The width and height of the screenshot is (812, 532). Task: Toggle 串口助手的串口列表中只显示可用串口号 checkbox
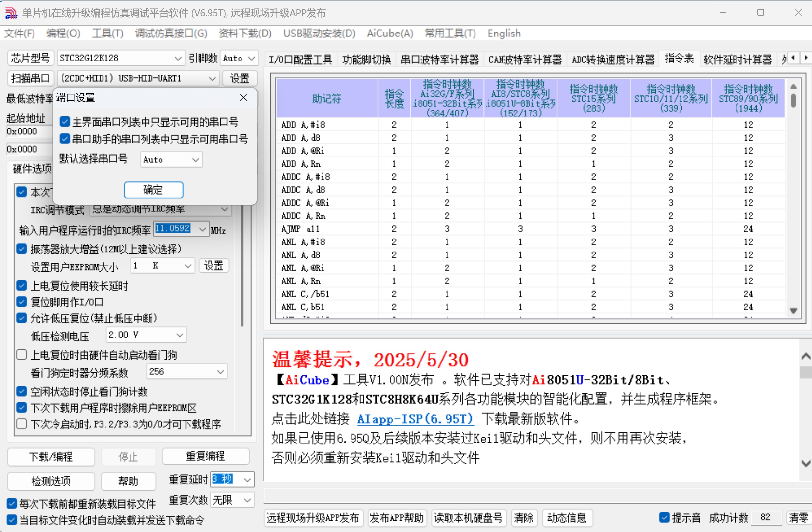pyautogui.click(x=65, y=139)
